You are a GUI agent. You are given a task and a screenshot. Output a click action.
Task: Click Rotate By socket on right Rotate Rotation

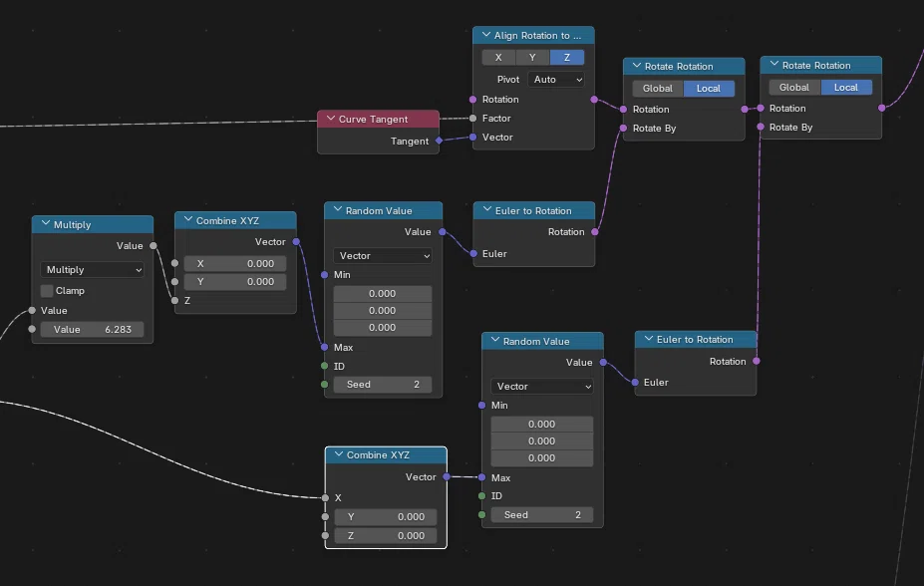point(761,128)
